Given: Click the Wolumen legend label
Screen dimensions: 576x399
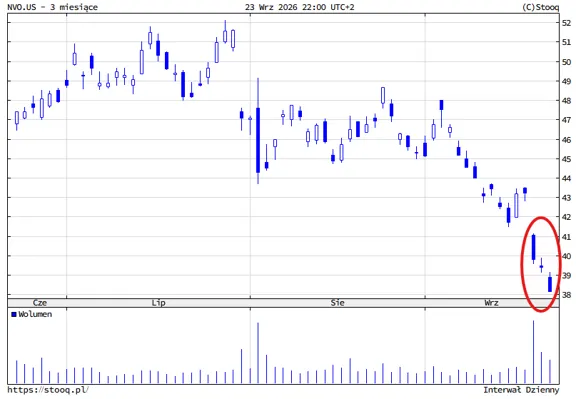Looking at the screenshot, I should pos(35,314).
